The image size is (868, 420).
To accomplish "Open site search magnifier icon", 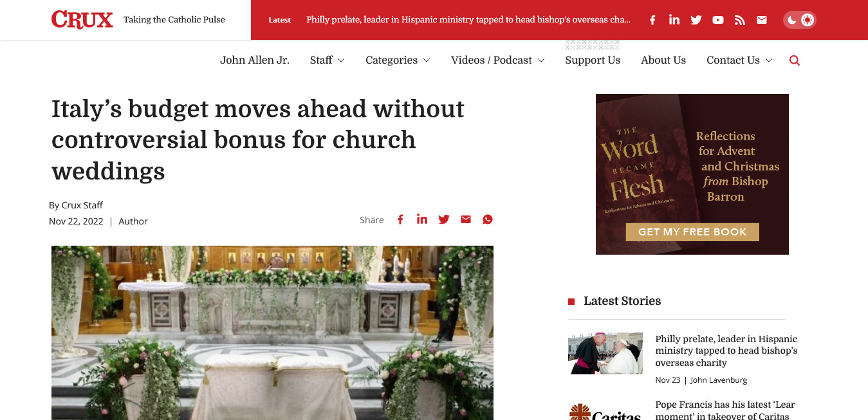I will [x=795, y=60].
